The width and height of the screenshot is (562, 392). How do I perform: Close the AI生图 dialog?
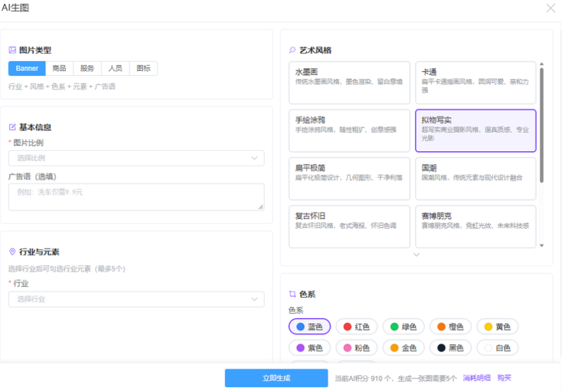tap(551, 8)
